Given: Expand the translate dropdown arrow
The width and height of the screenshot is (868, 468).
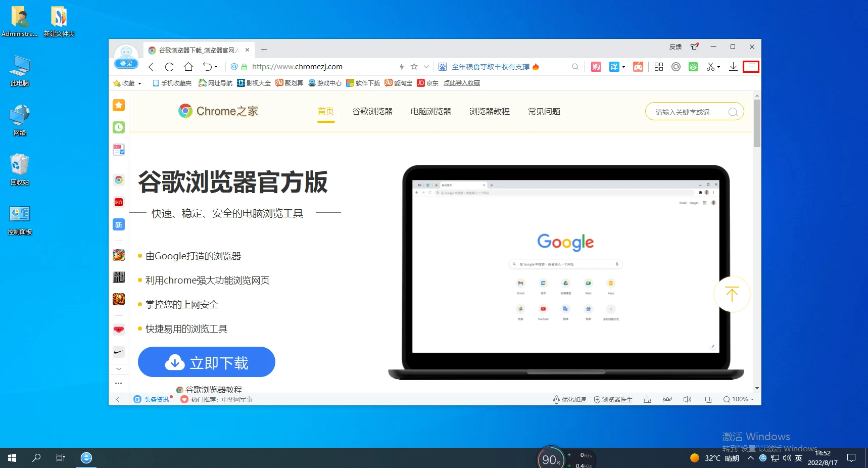Looking at the screenshot, I should point(623,67).
